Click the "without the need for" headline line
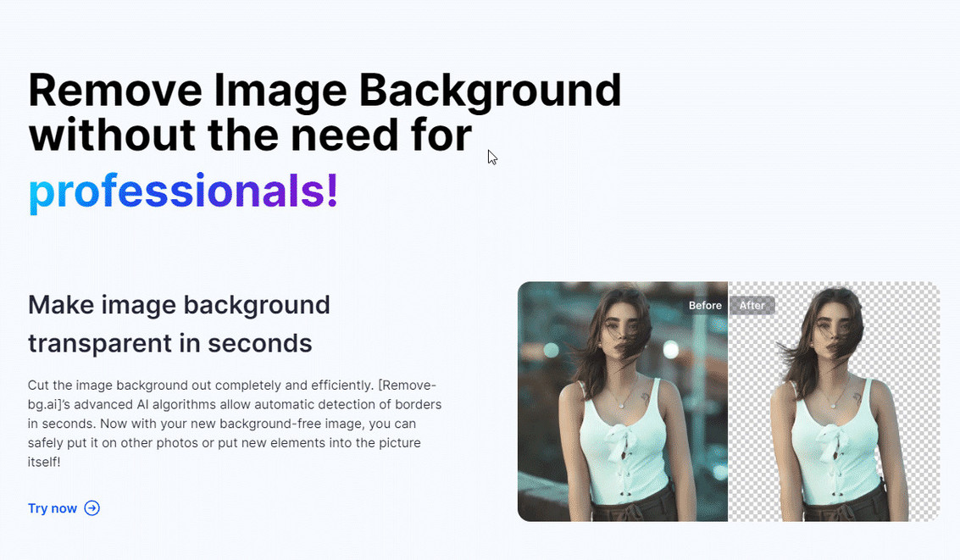Image resolution: width=960 pixels, height=560 pixels. click(x=250, y=136)
